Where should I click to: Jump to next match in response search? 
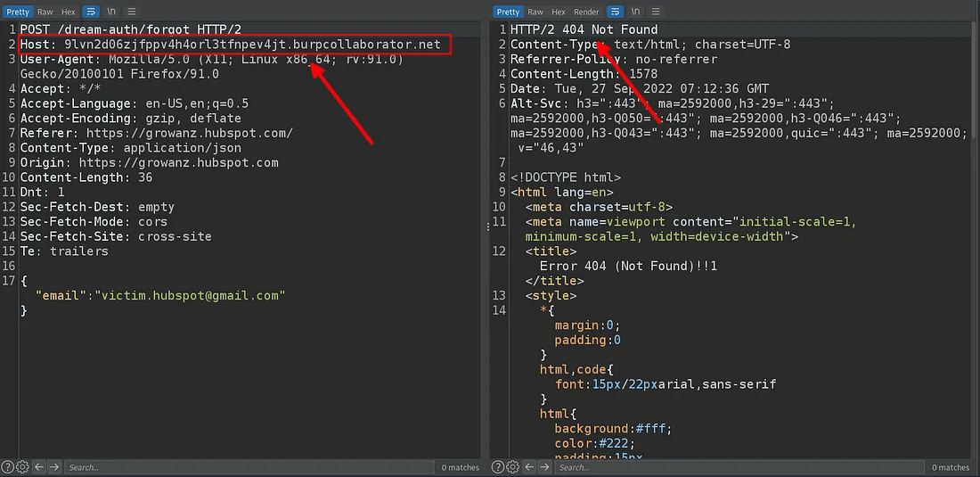(544, 467)
